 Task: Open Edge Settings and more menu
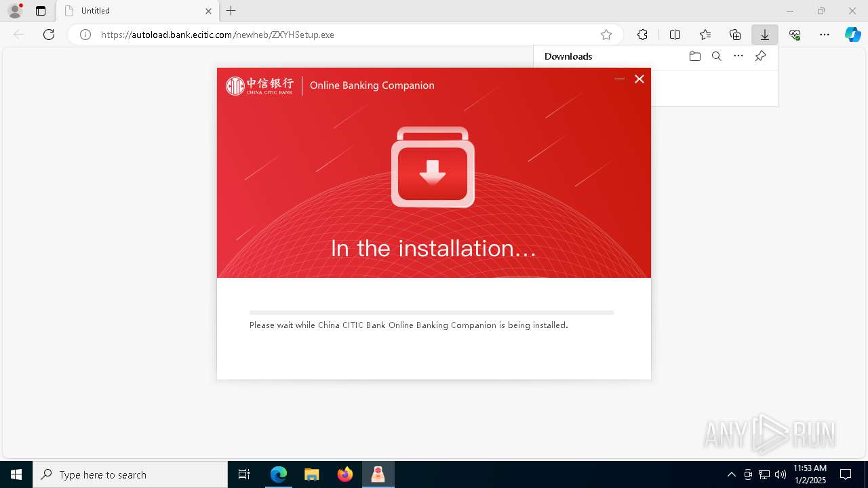tap(825, 35)
